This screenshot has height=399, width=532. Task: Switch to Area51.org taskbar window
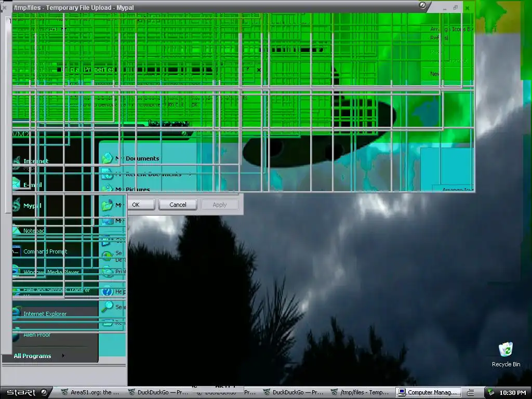click(90, 392)
